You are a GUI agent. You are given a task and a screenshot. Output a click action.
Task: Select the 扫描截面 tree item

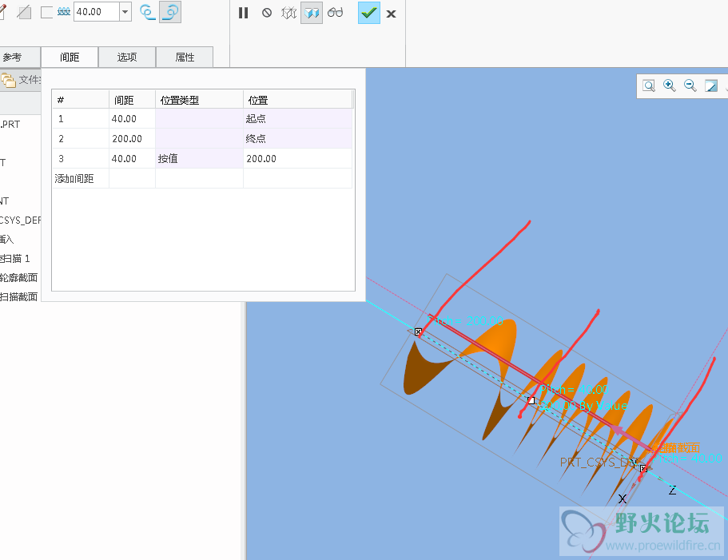18,296
